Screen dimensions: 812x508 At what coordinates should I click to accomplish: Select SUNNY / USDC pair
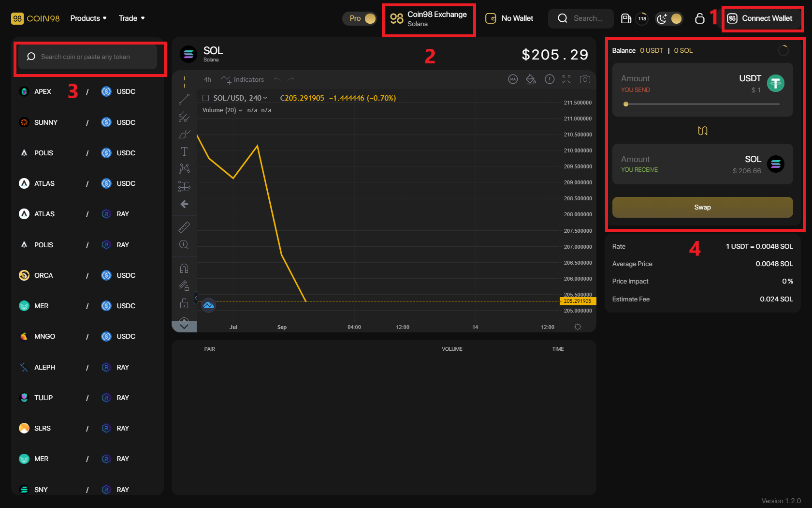[88, 122]
